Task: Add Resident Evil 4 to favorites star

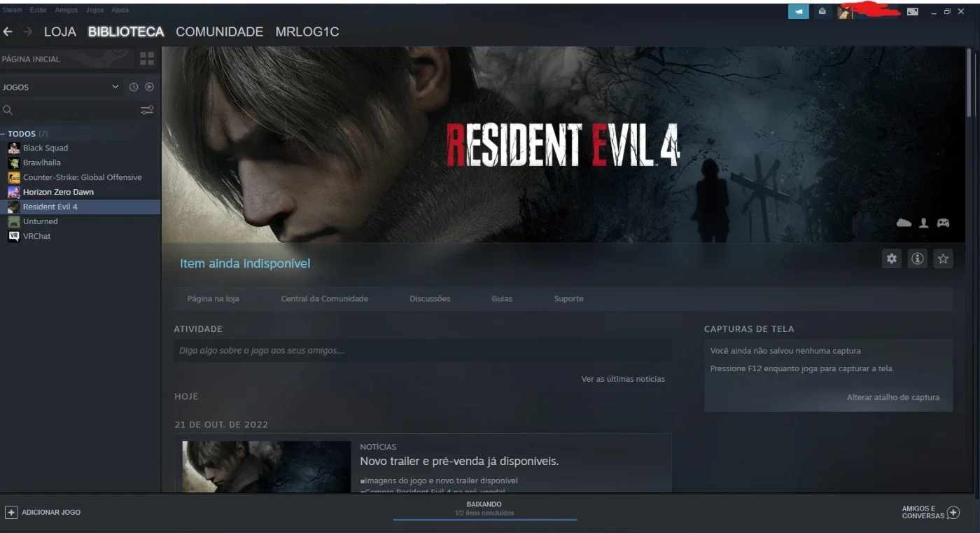Action: [943, 258]
